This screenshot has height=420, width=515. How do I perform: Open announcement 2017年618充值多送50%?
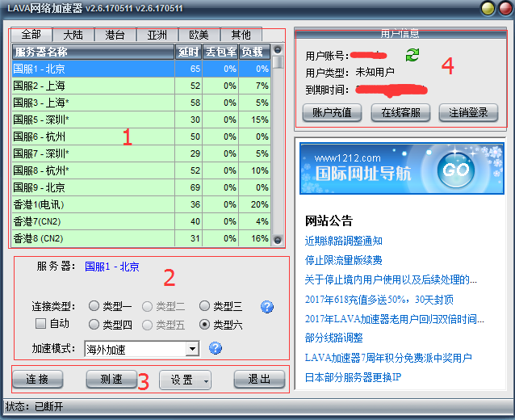pos(379,300)
